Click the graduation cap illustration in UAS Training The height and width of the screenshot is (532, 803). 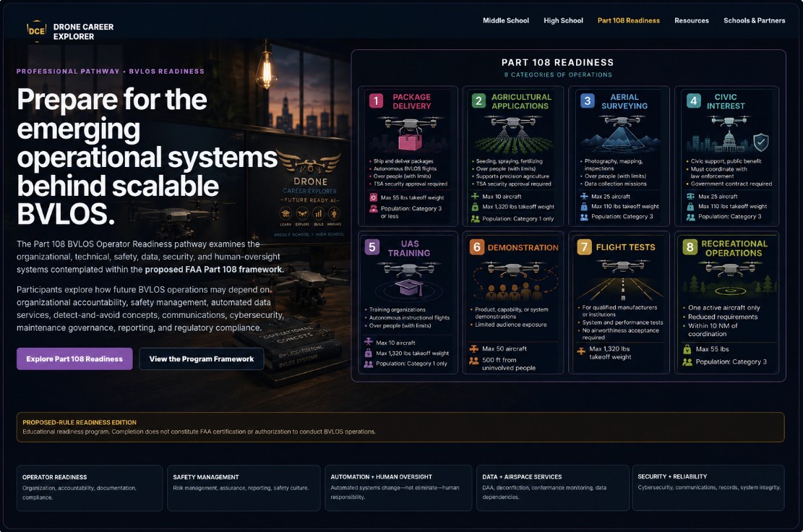408,287
